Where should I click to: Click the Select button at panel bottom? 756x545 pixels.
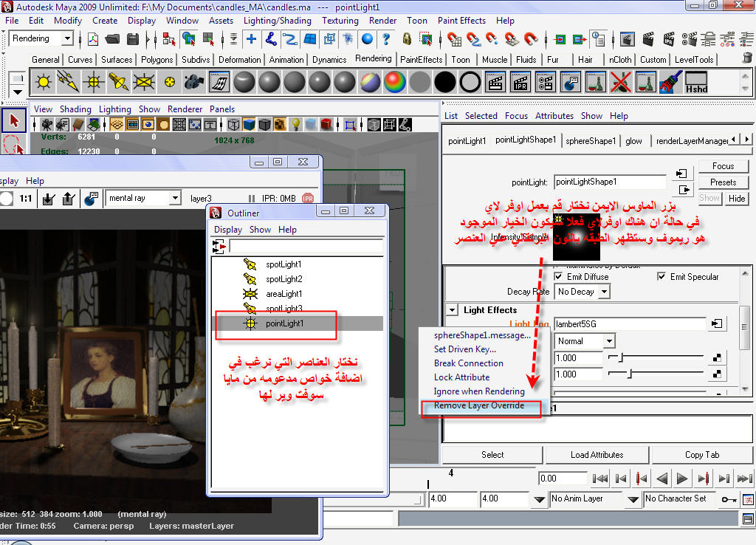(x=492, y=455)
